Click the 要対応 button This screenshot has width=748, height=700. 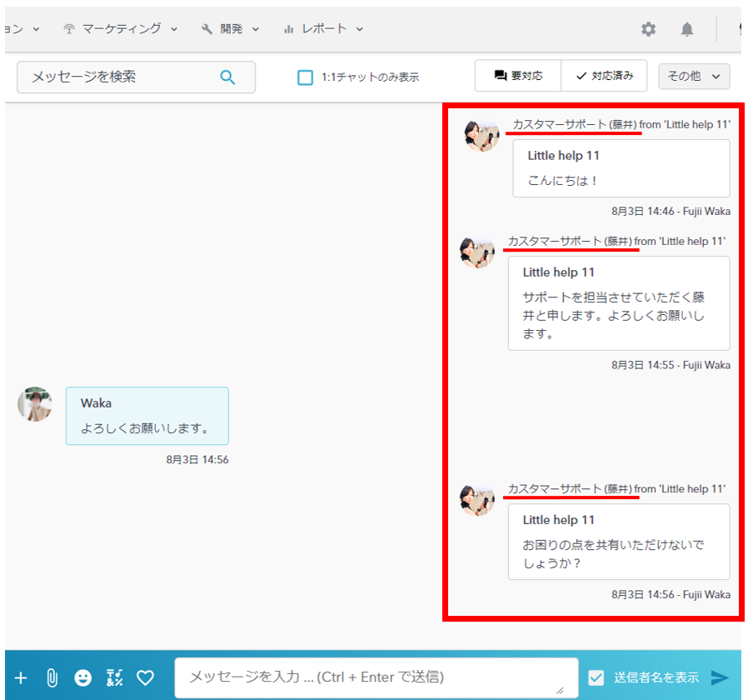click(518, 76)
